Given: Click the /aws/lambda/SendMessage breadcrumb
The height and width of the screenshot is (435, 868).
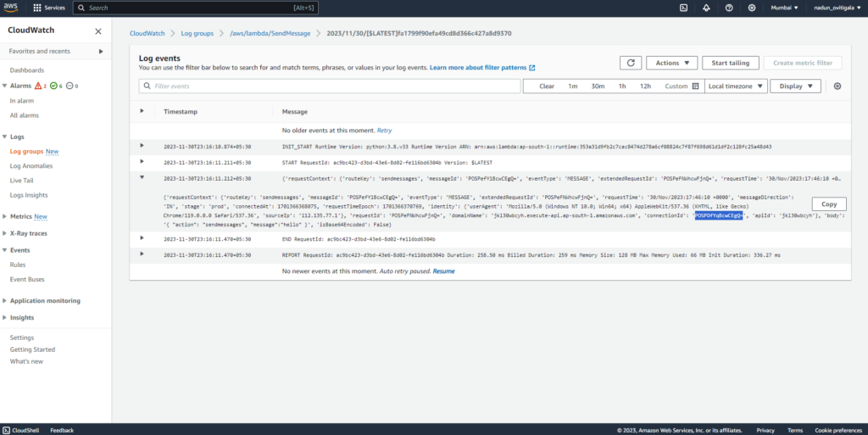Looking at the screenshot, I should pyautogui.click(x=270, y=33).
